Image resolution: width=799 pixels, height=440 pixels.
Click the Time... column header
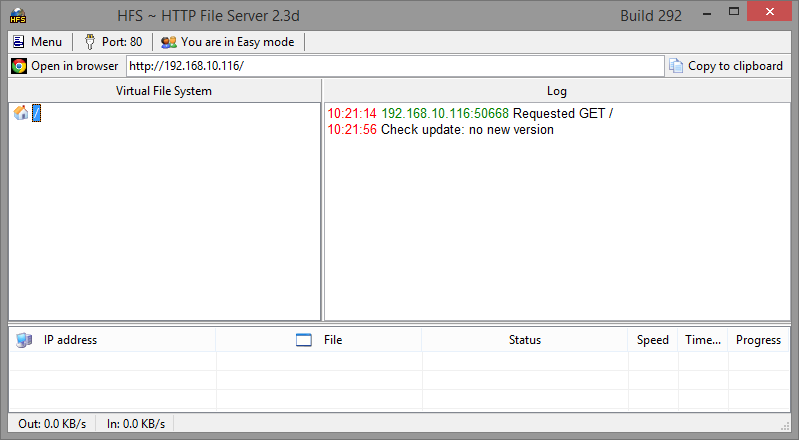click(703, 340)
